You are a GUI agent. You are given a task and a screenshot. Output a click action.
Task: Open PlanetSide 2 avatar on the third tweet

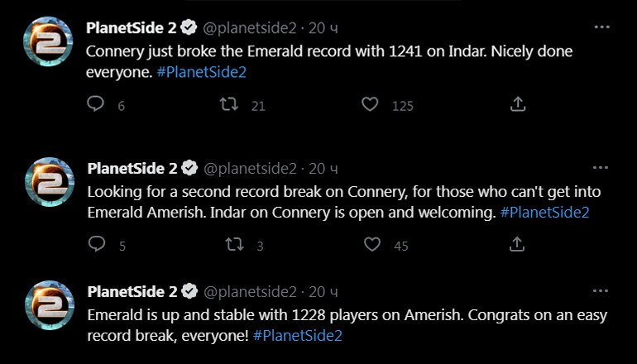coord(50,305)
